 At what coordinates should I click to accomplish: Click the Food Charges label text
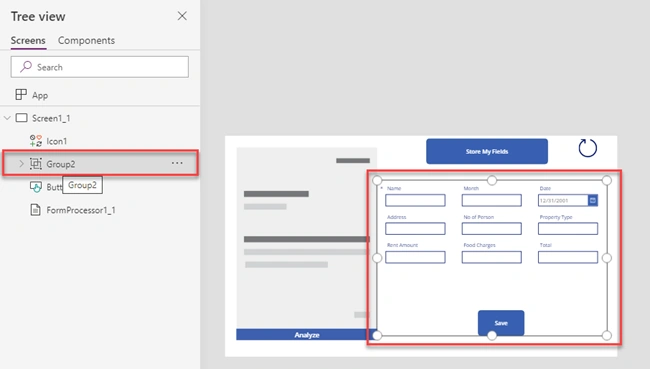tap(479, 245)
